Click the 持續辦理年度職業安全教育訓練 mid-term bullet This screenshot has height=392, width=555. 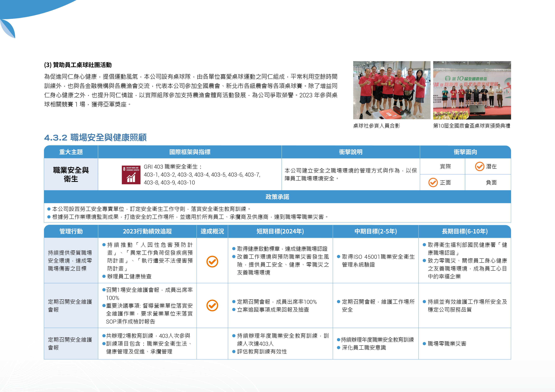(376, 340)
